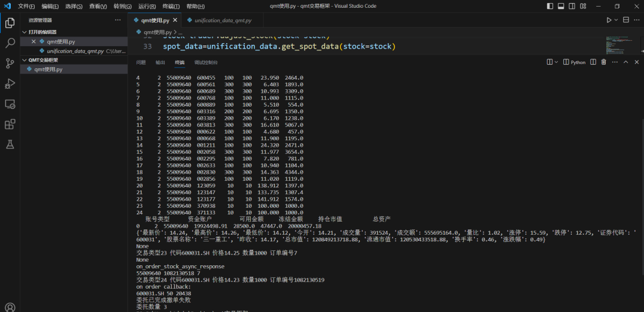
Task: Click breadcrumb ellipsis after qmt使用.py
Action: pos(181,32)
